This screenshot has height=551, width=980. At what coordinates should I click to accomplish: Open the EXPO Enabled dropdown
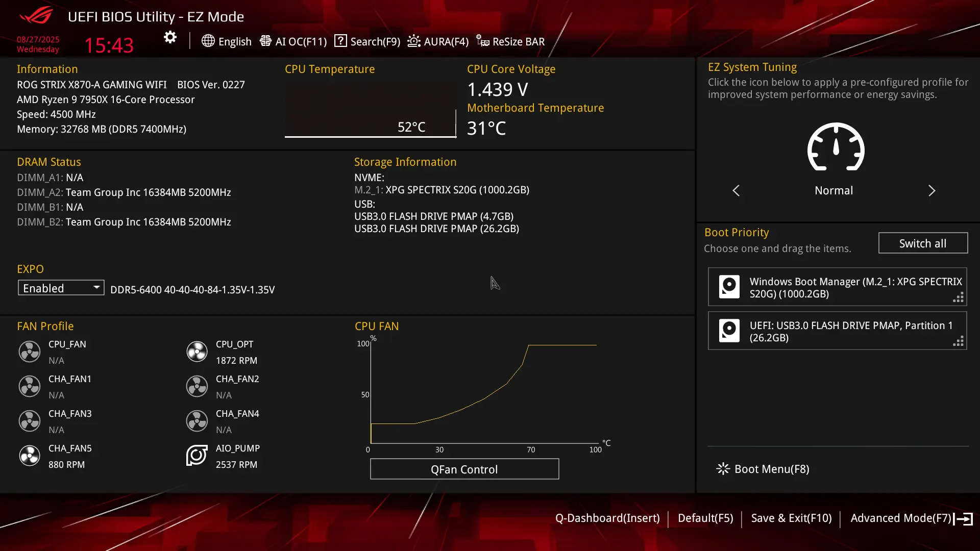click(61, 288)
